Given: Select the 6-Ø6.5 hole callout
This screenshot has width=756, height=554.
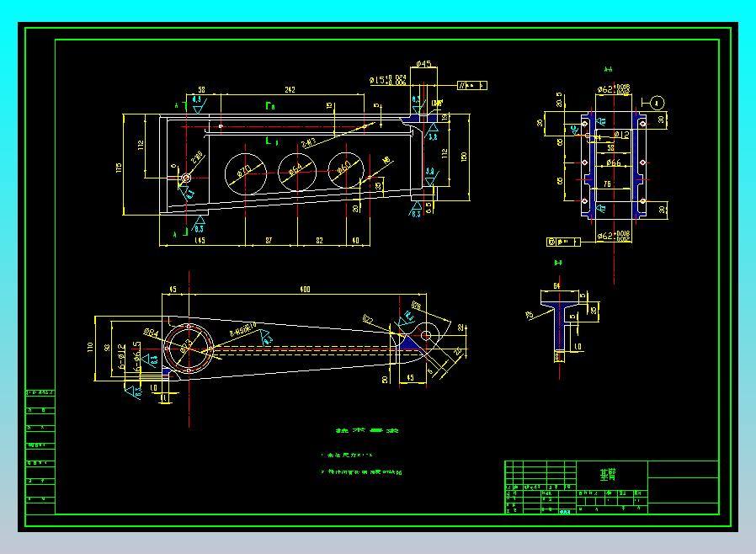Looking at the screenshot, I should (x=137, y=357).
